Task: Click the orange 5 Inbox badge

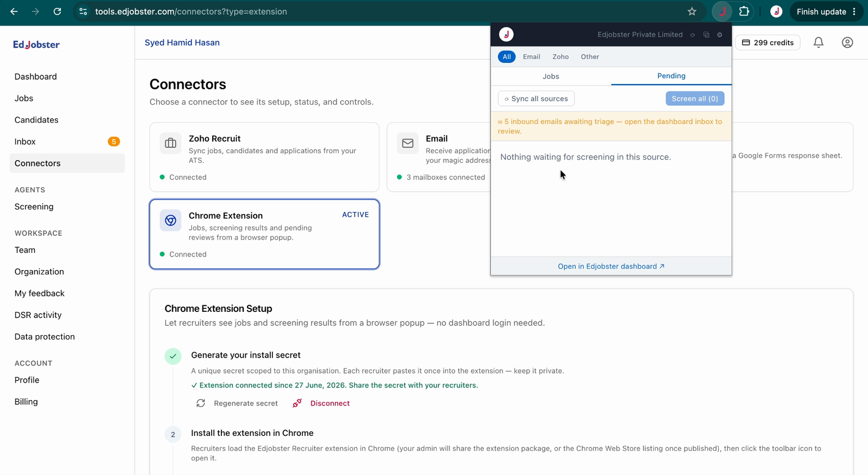Action: 114,142
